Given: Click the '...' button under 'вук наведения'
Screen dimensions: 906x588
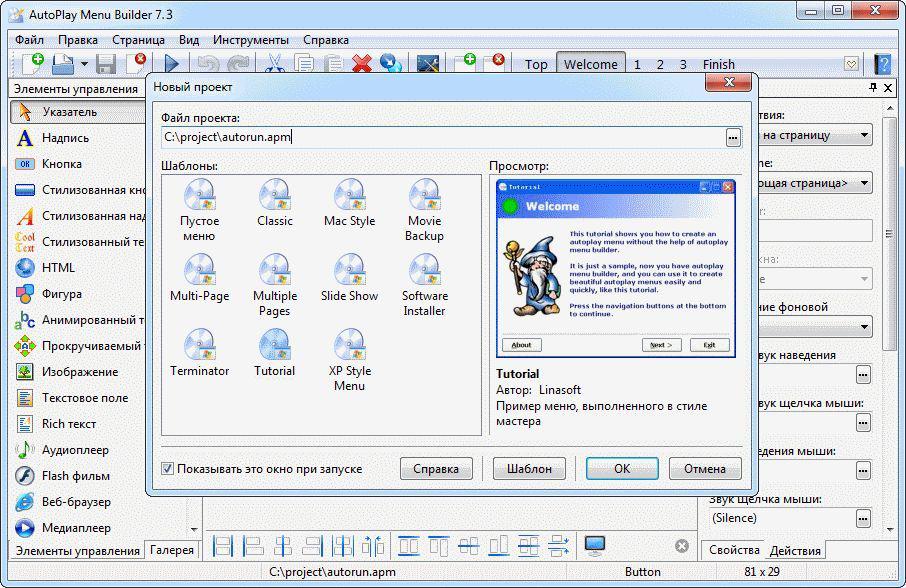Looking at the screenshot, I should (863, 374).
